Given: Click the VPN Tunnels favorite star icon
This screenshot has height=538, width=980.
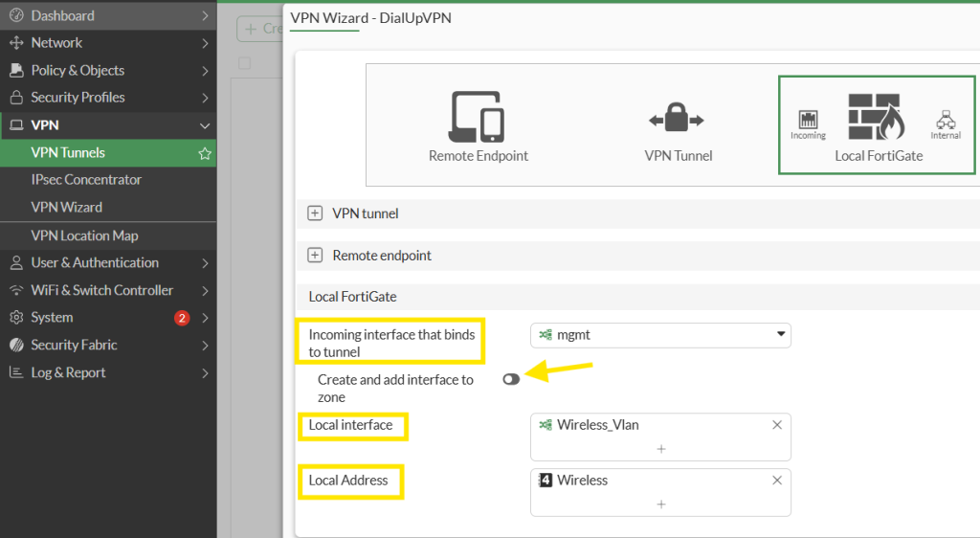Looking at the screenshot, I should [204, 153].
